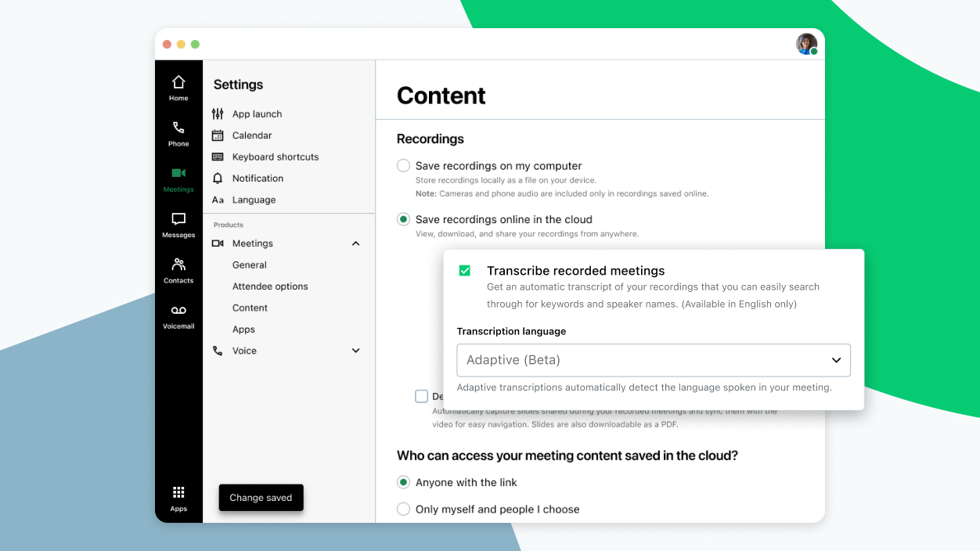Viewport: 980px width, 551px height.
Task: Open the Transcription language dropdown
Action: coord(654,360)
